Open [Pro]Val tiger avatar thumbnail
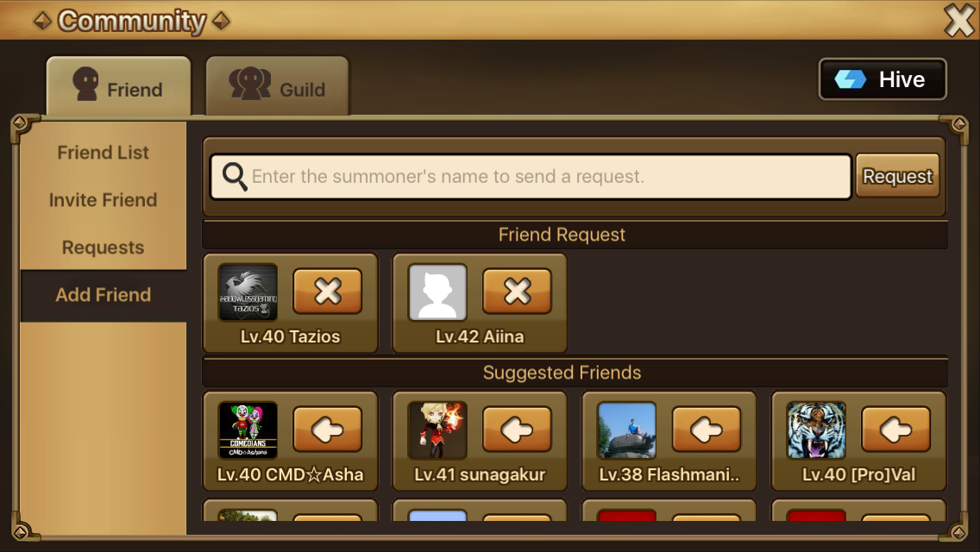980x552 pixels. pyautogui.click(x=816, y=430)
